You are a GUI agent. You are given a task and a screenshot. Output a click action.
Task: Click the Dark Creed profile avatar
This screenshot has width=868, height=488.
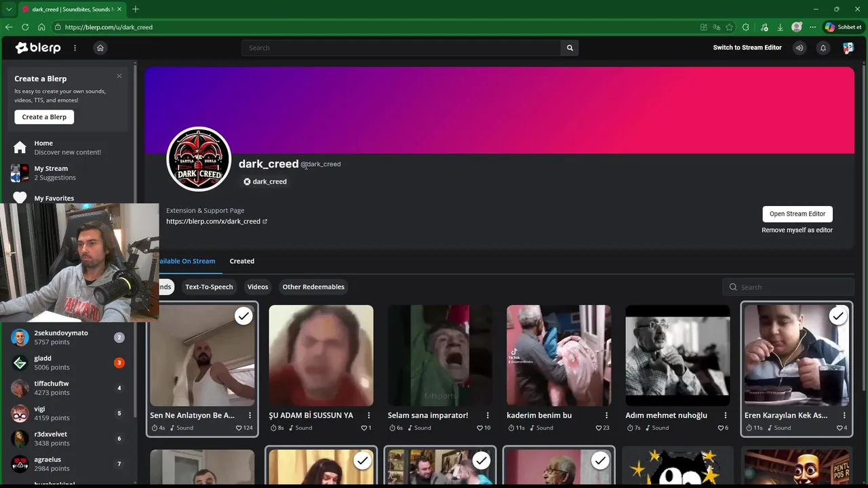pyautogui.click(x=199, y=159)
